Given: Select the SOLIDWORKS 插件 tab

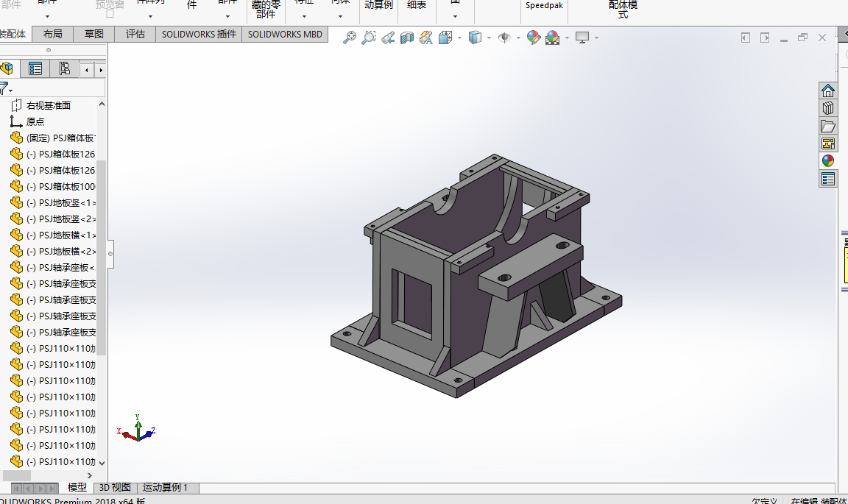Looking at the screenshot, I should pyautogui.click(x=199, y=34).
